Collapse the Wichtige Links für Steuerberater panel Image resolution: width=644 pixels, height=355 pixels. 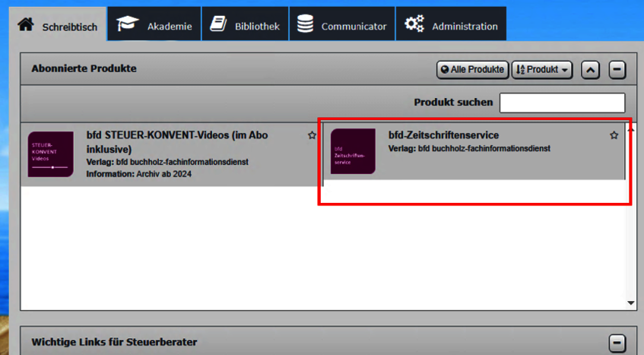click(617, 343)
